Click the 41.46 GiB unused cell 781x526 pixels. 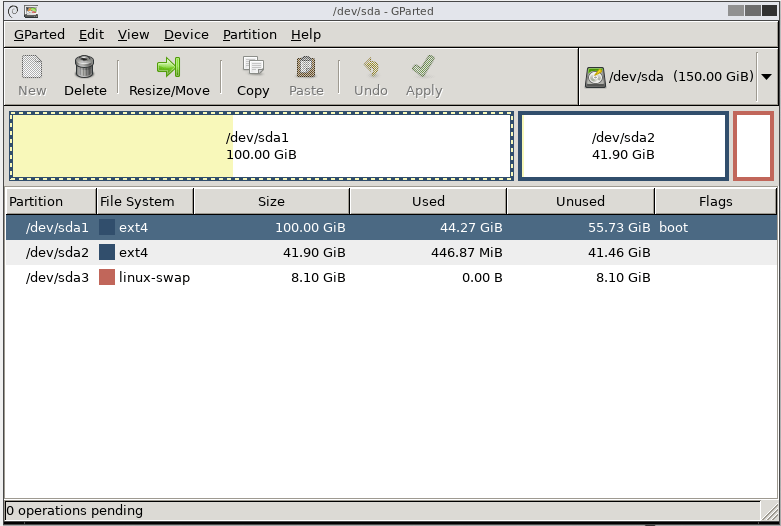[619, 252]
